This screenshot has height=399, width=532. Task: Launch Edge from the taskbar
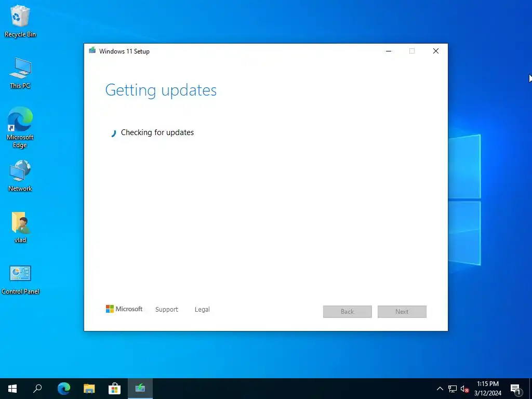click(63, 389)
